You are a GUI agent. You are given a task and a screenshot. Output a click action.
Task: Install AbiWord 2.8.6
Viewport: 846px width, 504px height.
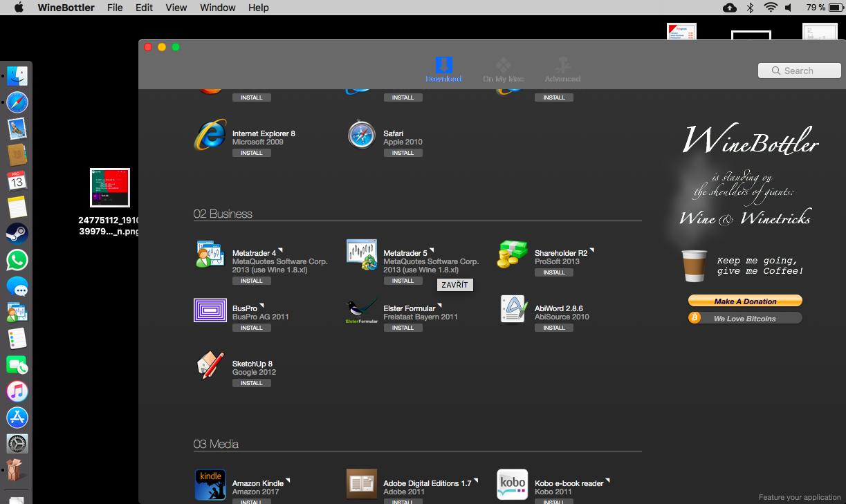tap(554, 328)
